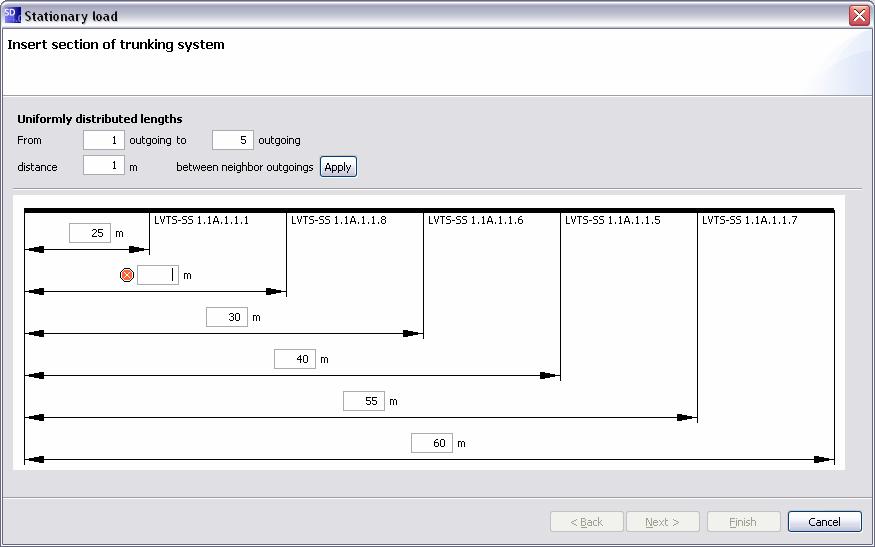Focus the From outgoing number field

[104, 140]
